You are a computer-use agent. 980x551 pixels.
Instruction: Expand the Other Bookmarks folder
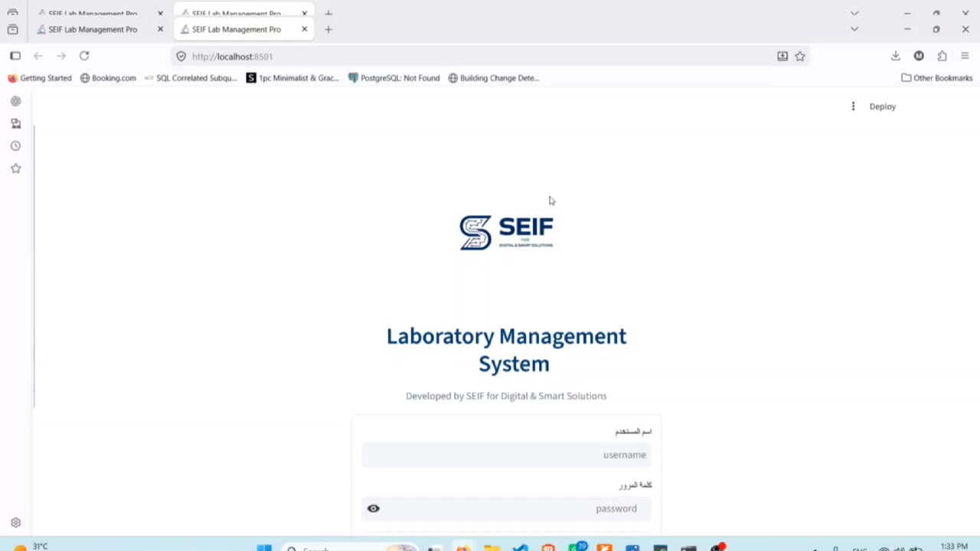pyautogui.click(x=936, y=78)
